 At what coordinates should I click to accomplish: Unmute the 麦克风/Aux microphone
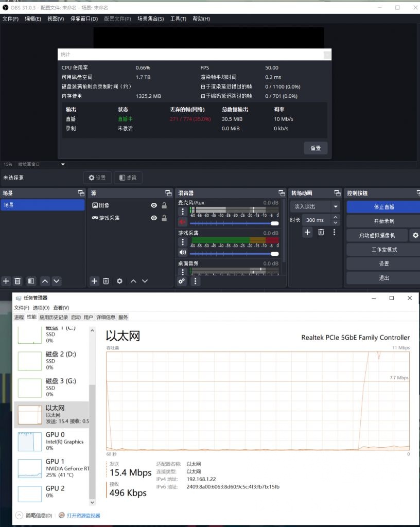(x=182, y=222)
